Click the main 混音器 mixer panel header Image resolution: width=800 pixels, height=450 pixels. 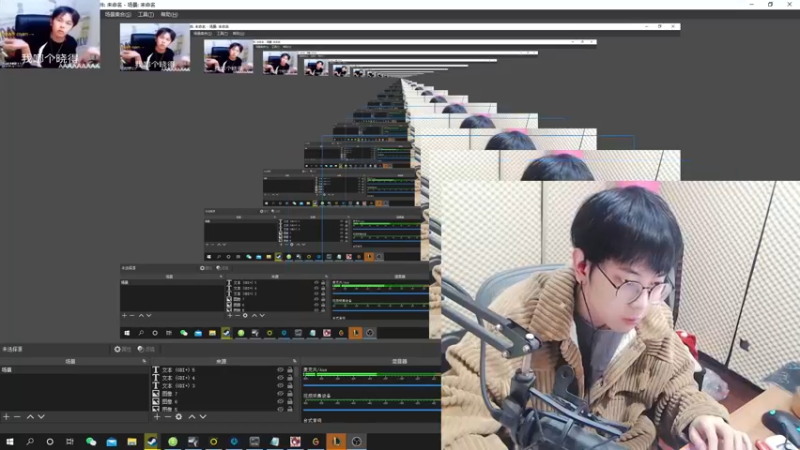[x=371, y=361]
